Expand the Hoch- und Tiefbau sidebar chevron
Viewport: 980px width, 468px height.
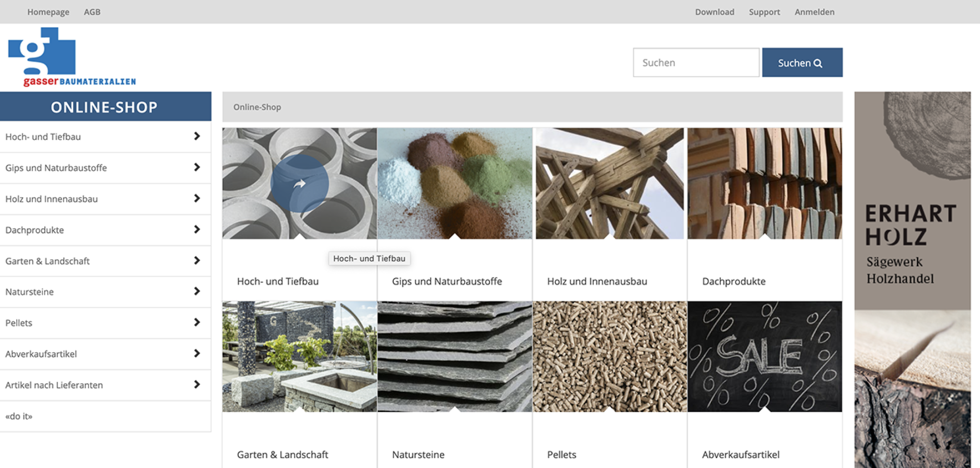pyautogui.click(x=197, y=137)
